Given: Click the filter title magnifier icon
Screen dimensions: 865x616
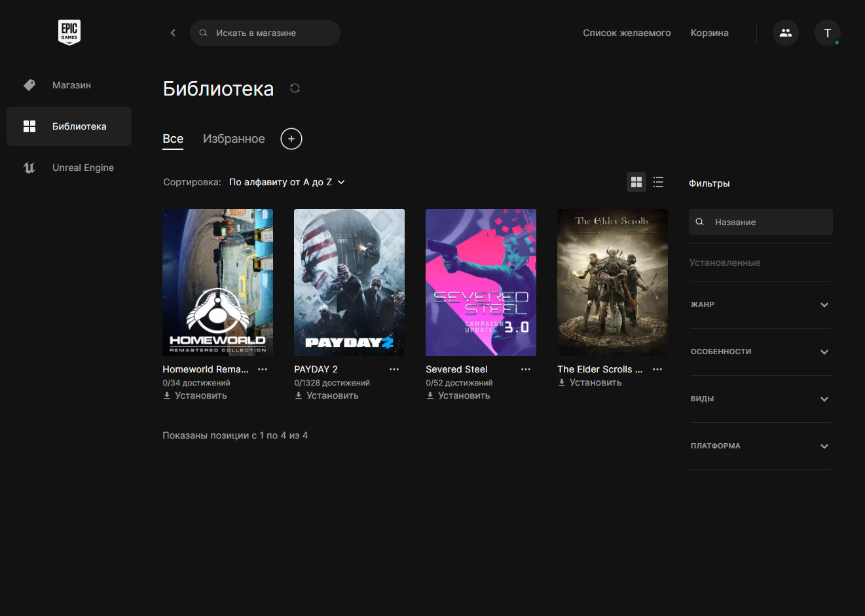Looking at the screenshot, I should pyautogui.click(x=700, y=222).
